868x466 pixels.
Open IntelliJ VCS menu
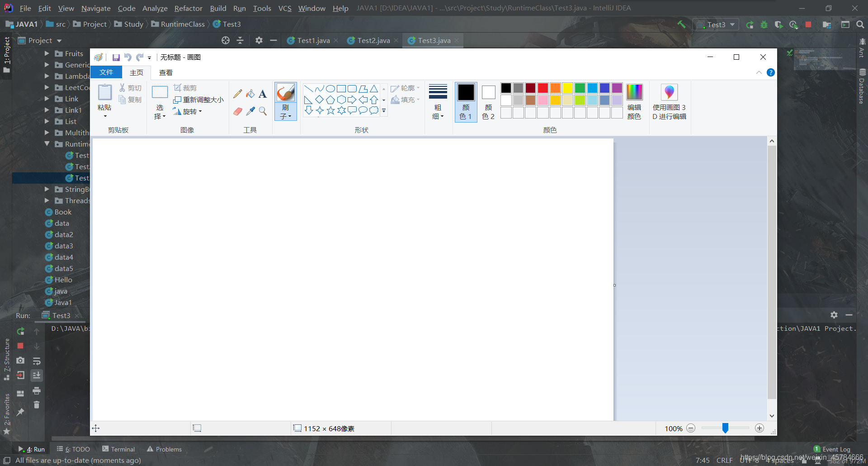click(x=285, y=8)
